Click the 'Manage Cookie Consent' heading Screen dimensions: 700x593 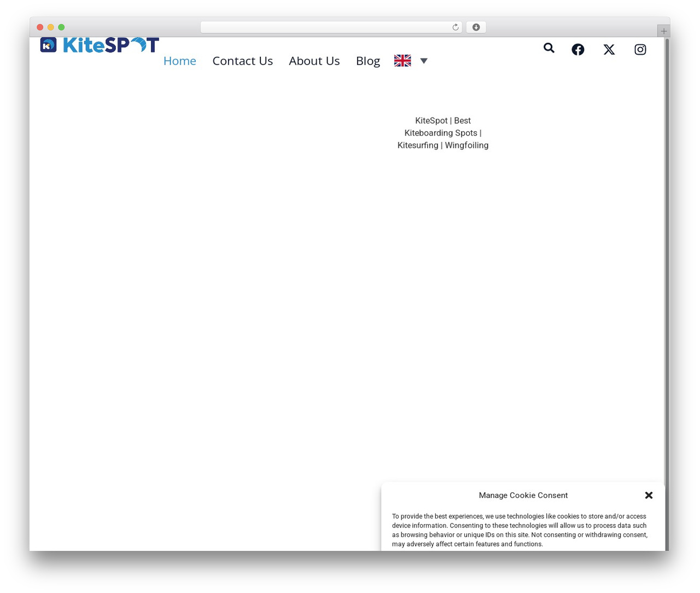[523, 495]
